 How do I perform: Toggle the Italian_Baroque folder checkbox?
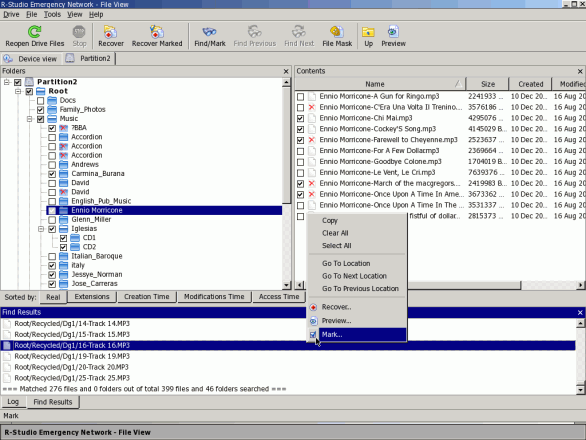point(52,256)
